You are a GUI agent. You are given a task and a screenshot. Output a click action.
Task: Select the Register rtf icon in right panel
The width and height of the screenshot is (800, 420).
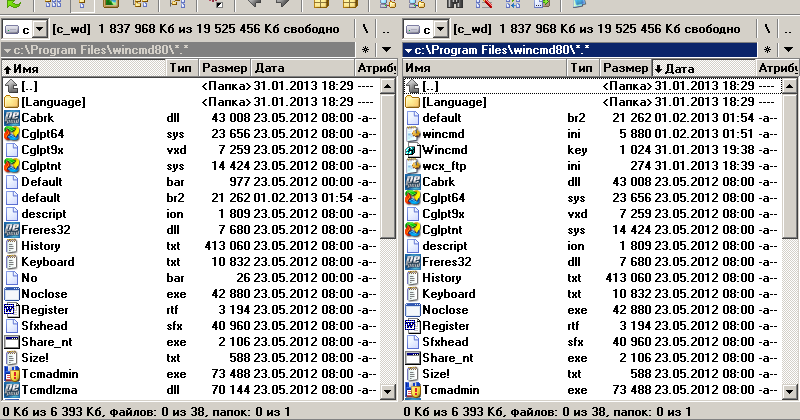413,326
